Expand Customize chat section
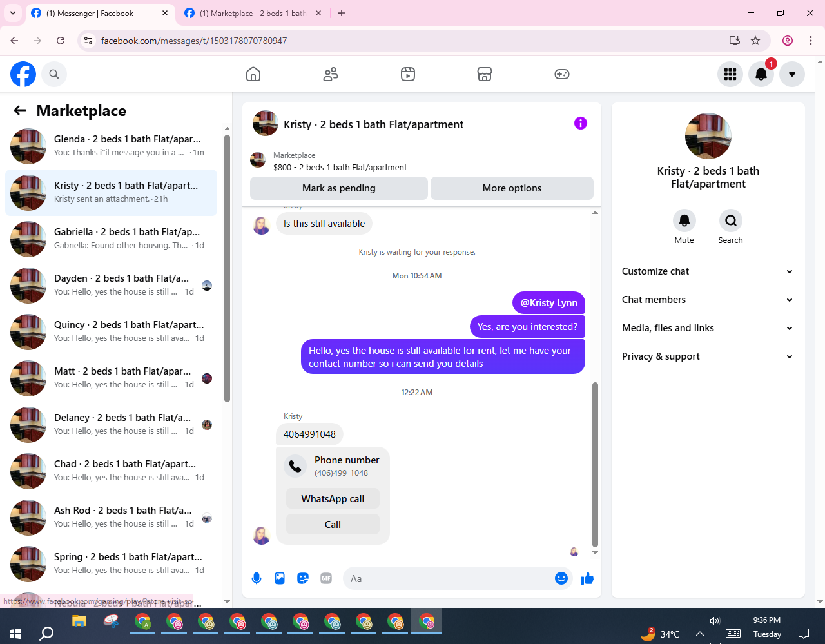825x644 pixels. pyautogui.click(x=708, y=271)
